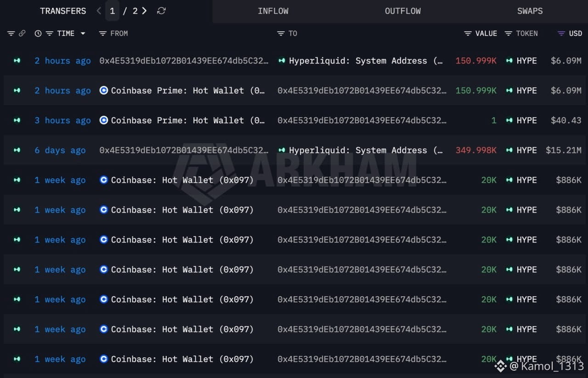
Task: Open Hyperliquid: System Address in the red 150.999K row
Action: point(366,61)
